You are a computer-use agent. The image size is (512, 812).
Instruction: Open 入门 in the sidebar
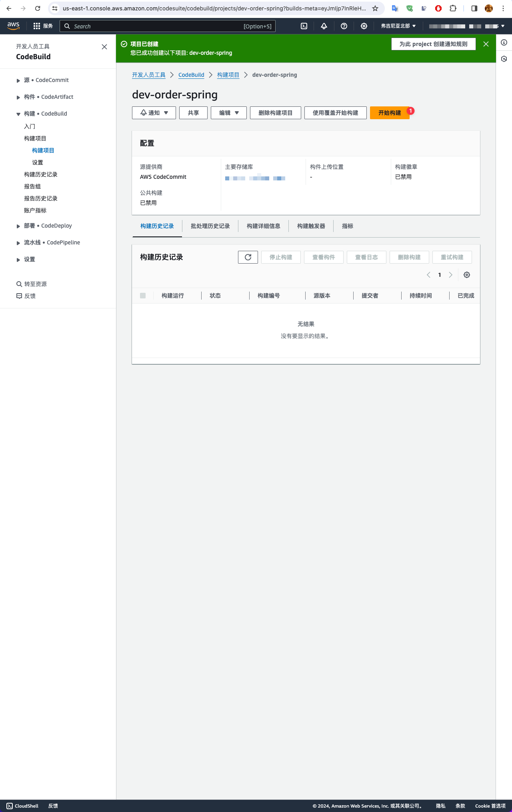(x=30, y=126)
